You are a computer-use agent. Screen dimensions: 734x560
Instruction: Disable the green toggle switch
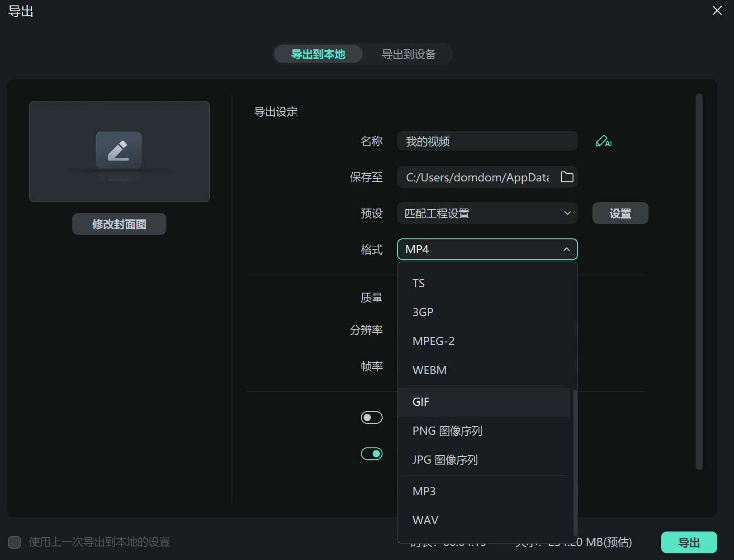click(371, 453)
